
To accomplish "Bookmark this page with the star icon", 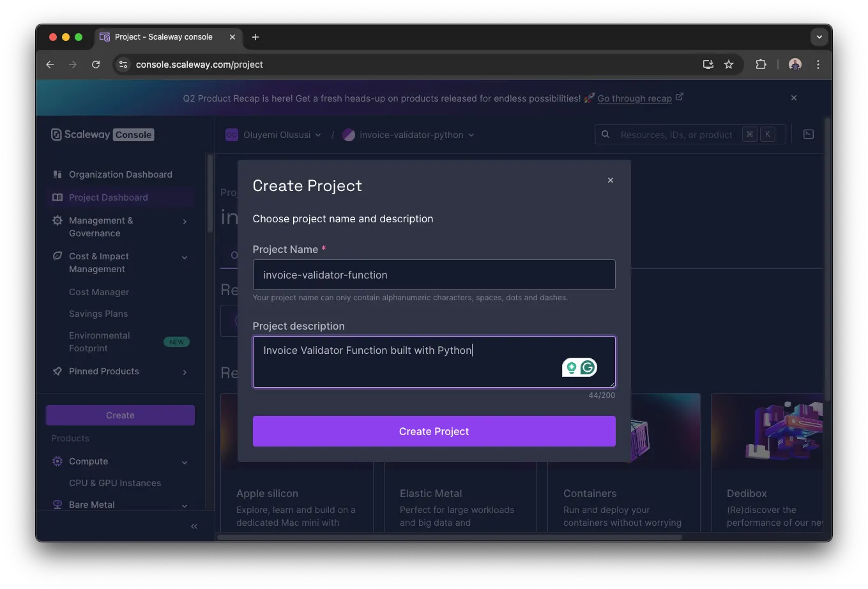I will [729, 65].
